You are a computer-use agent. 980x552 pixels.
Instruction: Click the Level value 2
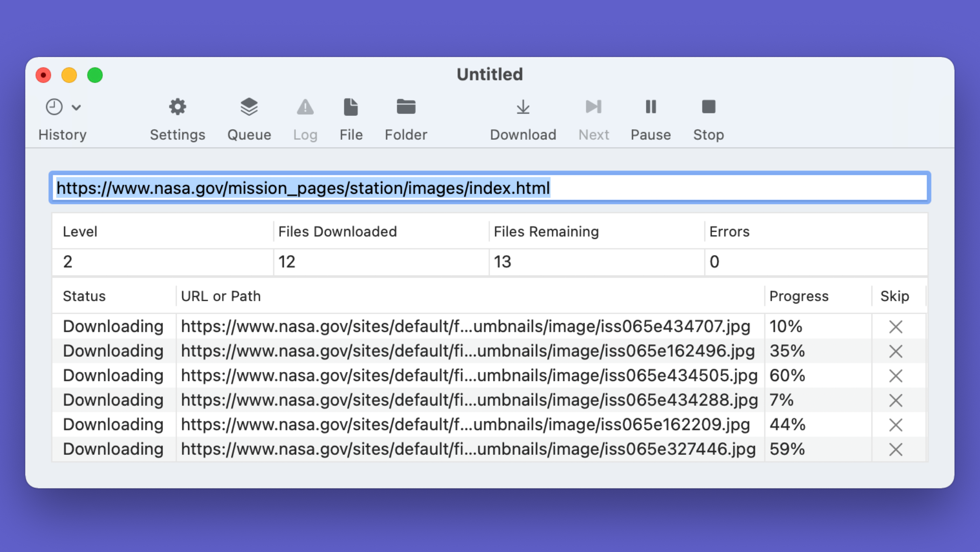coord(67,262)
